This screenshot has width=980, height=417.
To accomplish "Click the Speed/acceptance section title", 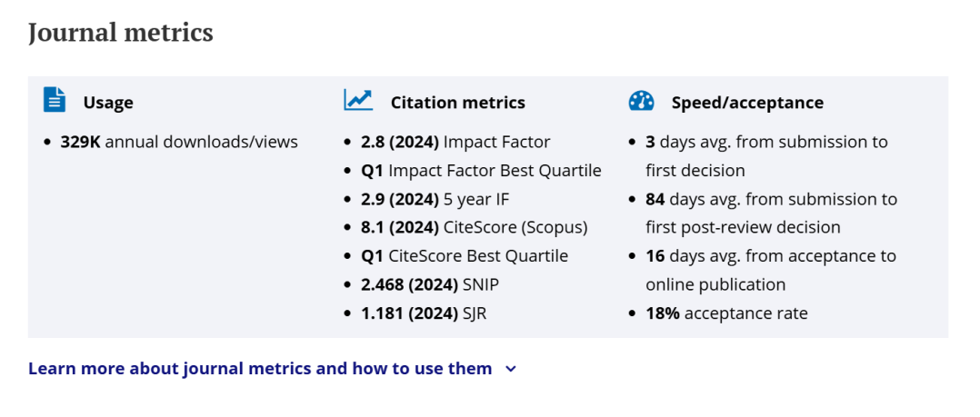I will [747, 103].
